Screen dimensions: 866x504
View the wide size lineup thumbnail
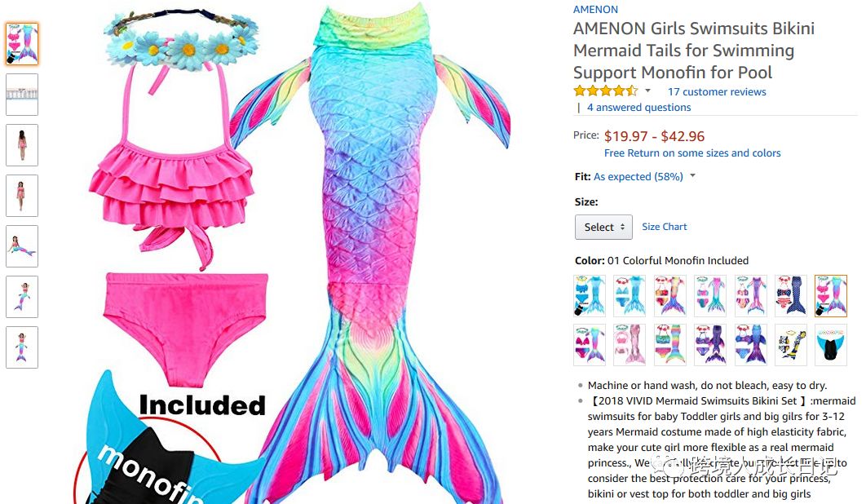[22, 95]
